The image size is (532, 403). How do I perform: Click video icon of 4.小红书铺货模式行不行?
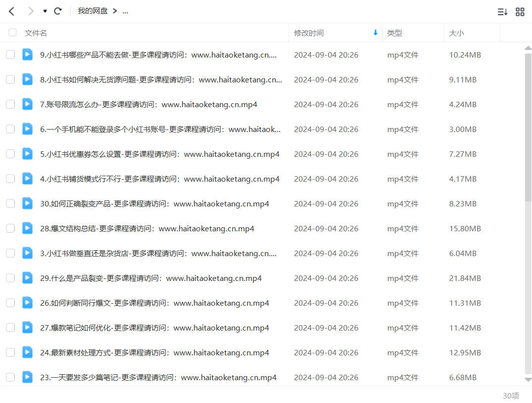pyautogui.click(x=27, y=178)
